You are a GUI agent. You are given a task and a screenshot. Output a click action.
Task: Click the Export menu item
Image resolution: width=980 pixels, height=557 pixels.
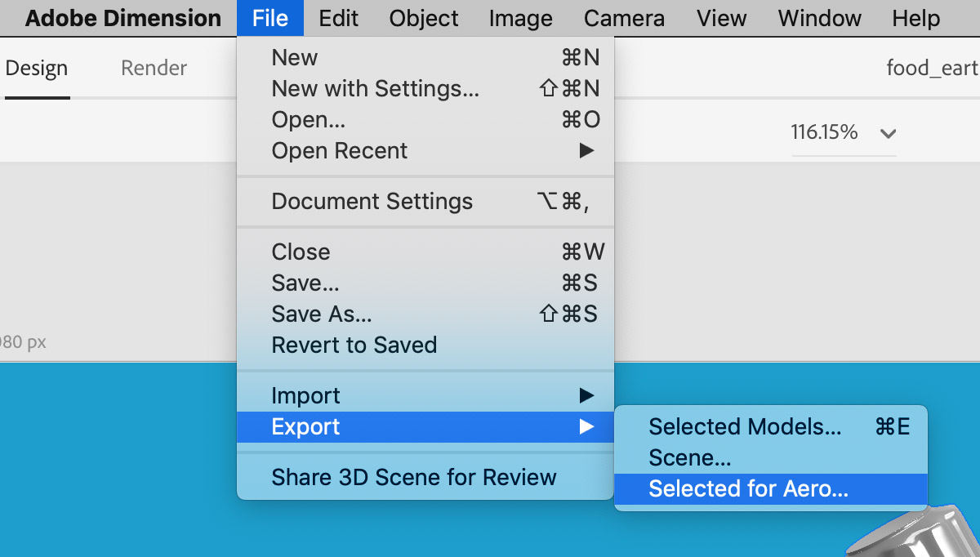306,426
